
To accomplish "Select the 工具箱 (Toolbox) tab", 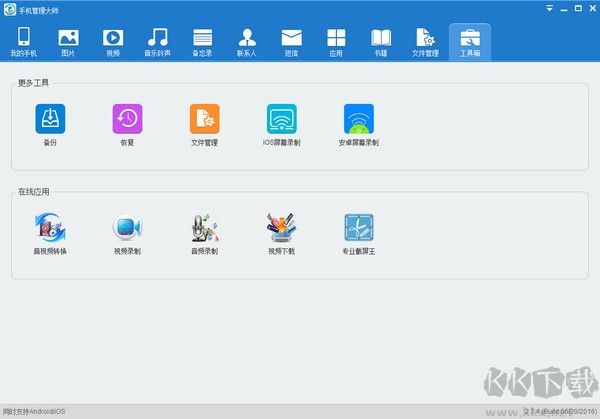I will pos(470,42).
